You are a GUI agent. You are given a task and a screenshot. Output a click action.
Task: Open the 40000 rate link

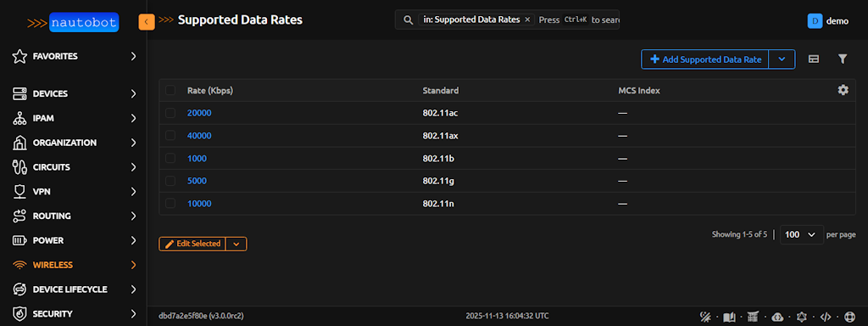click(199, 136)
